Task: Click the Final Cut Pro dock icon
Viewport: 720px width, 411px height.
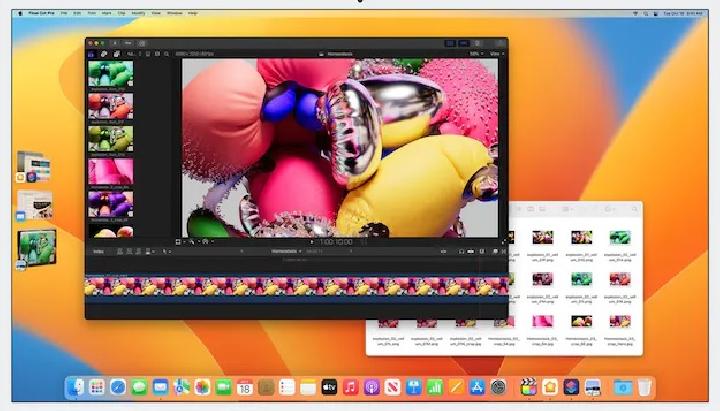Action: (x=528, y=387)
